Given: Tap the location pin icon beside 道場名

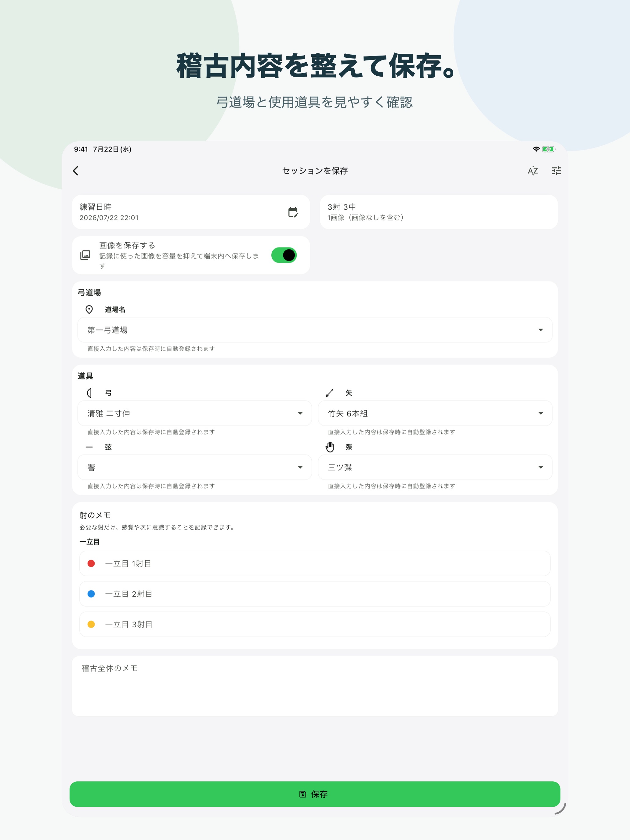Looking at the screenshot, I should (x=89, y=310).
